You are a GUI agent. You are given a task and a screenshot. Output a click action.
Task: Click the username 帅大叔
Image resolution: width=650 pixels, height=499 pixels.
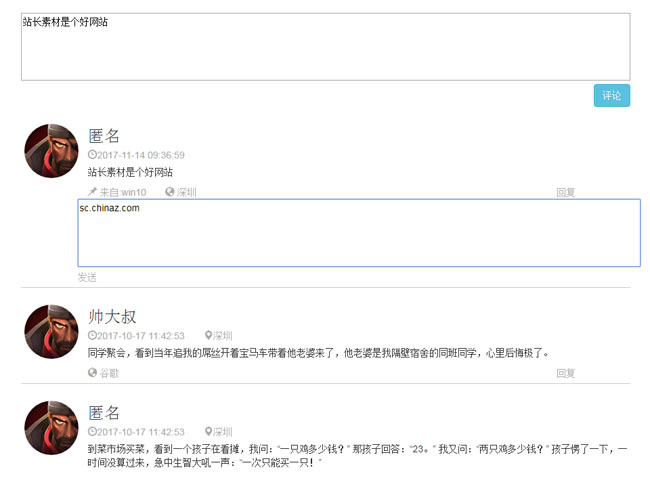click(x=112, y=316)
